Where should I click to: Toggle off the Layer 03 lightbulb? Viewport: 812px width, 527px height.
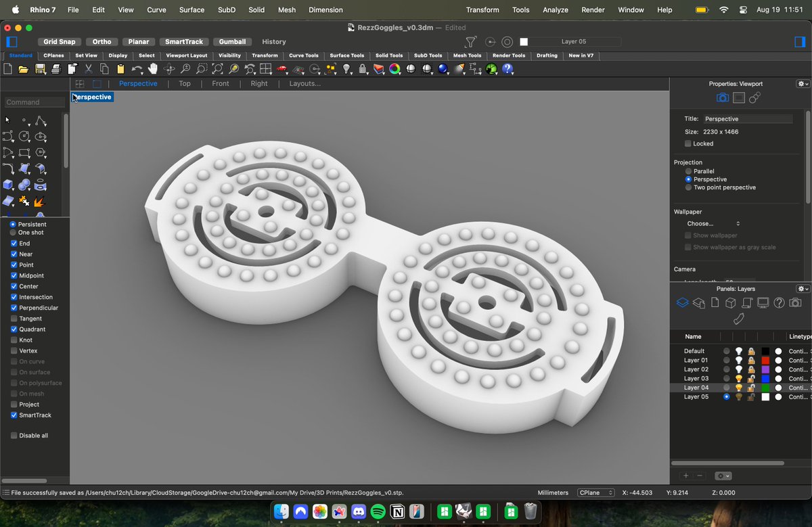(739, 378)
